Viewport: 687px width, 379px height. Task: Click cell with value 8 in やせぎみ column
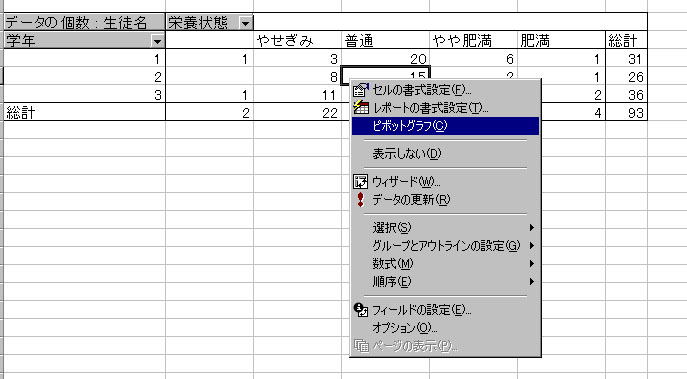297,76
